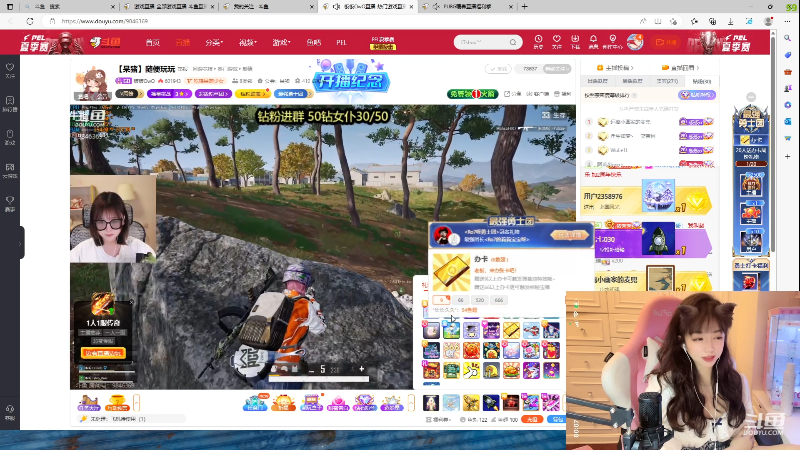This screenshot has width=800, height=450.
Task: Click the orange sun activity icon below video
Action: (283, 403)
